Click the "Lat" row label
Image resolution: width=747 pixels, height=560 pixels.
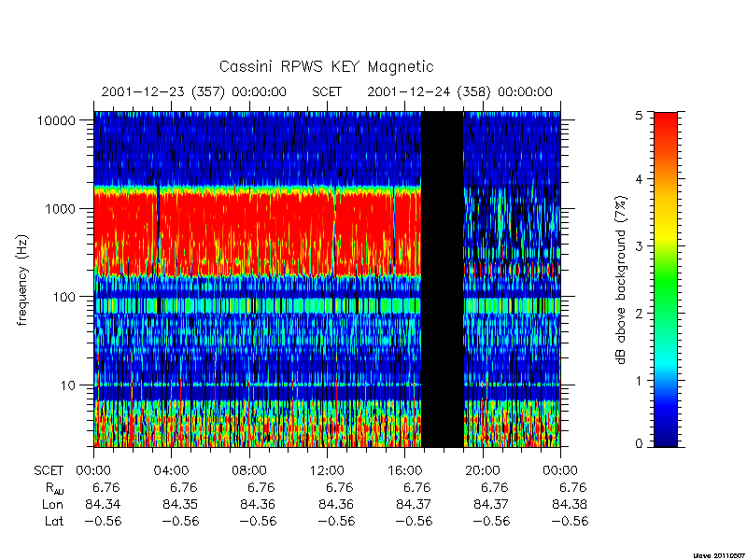[54, 522]
